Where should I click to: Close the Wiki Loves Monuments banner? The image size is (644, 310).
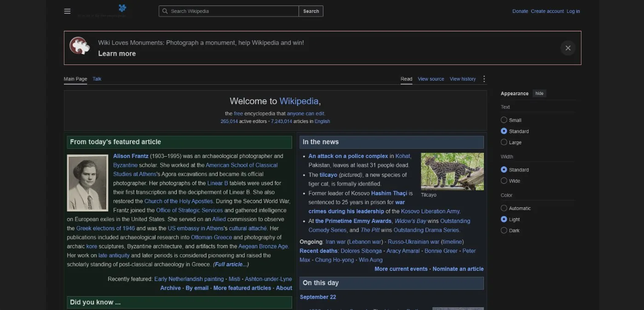click(x=568, y=48)
